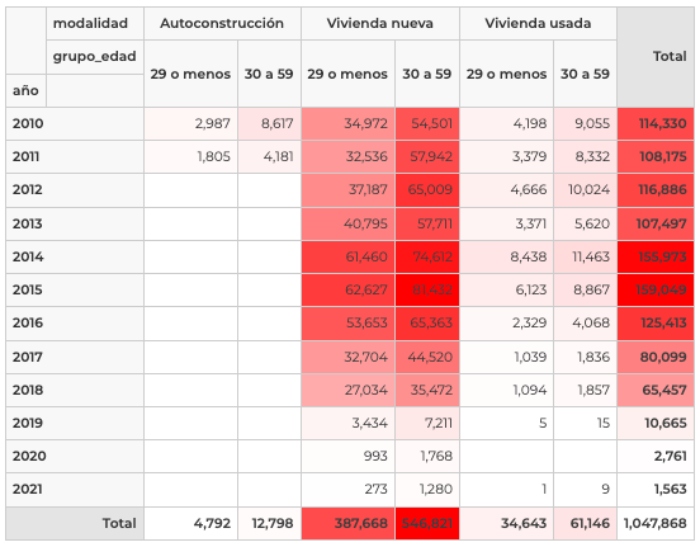700x547 pixels.
Task: Click the Vivienda usada total cell 61,146
Action: (x=585, y=523)
